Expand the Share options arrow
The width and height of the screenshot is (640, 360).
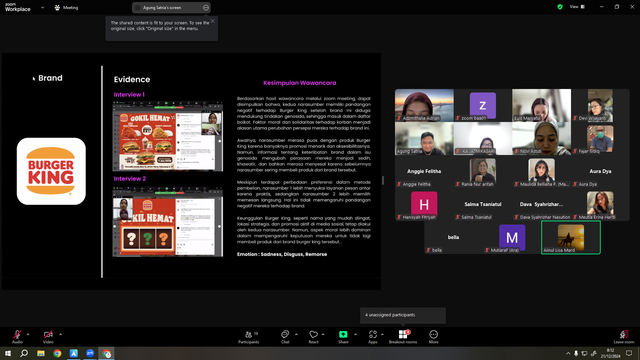355,334
